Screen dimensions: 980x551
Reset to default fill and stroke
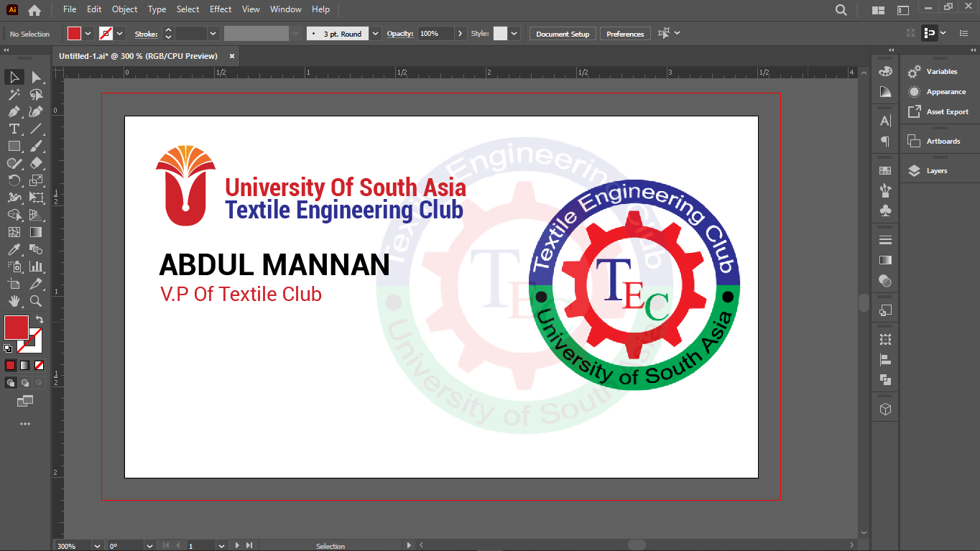8,348
